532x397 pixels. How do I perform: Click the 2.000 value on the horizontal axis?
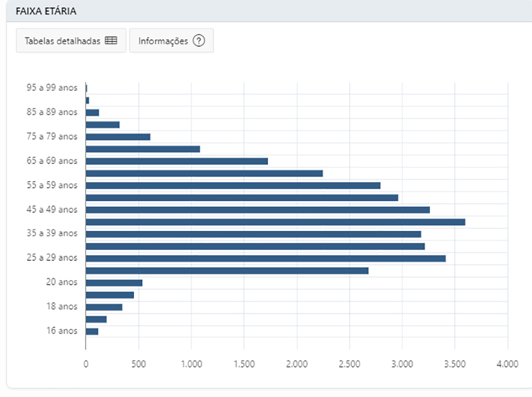click(x=297, y=363)
